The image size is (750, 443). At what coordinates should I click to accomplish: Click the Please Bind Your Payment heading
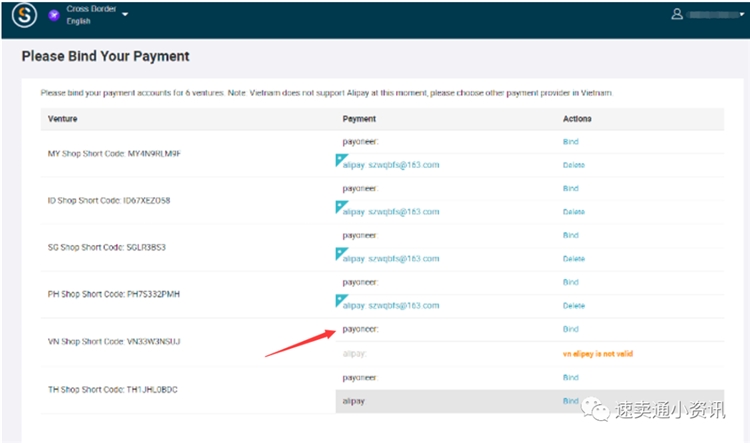coord(106,56)
